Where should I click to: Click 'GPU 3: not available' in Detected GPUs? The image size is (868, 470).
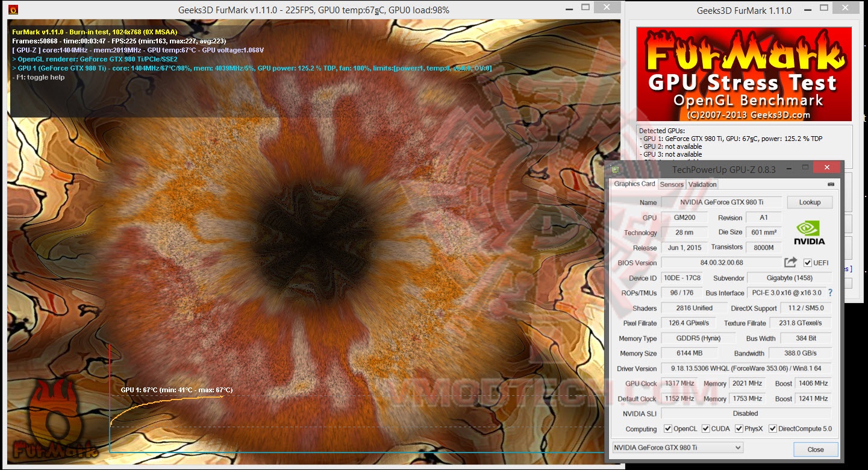coord(670,154)
